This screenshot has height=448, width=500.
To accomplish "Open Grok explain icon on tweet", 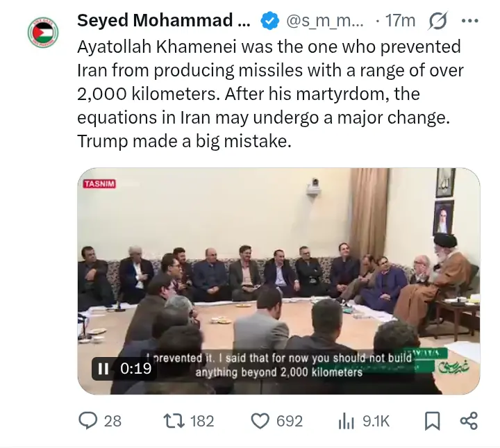I will (438, 21).
